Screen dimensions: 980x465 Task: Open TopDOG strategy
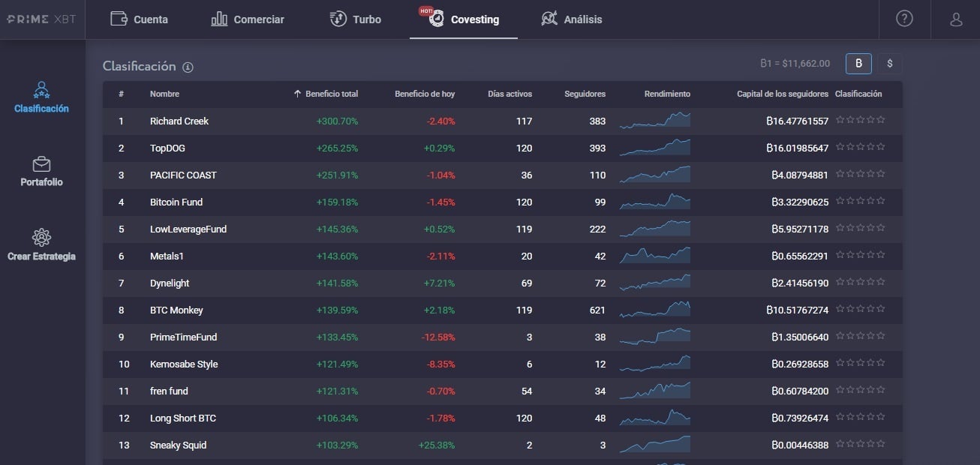click(503, 148)
